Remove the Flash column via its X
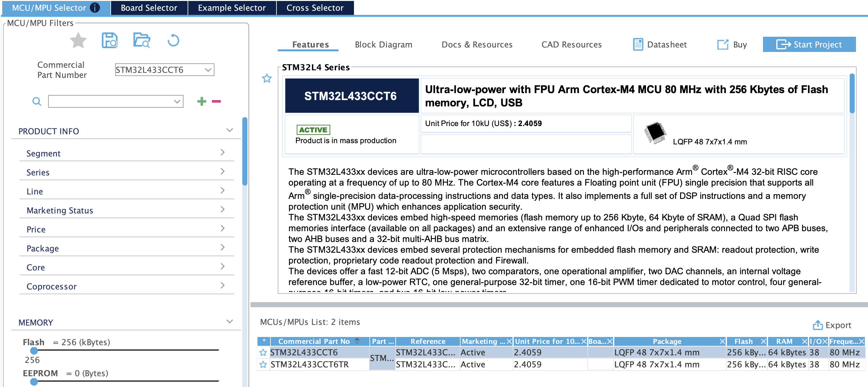This screenshot has width=868, height=387. coord(764,341)
